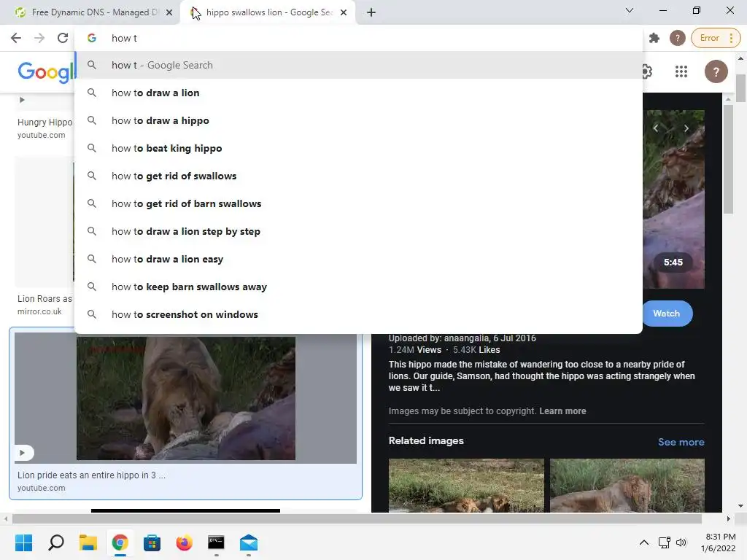Open 'Lion pride eats an entire hippo' title
Image resolution: width=747 pixels, height=560 pixels.
pos(91,475)
